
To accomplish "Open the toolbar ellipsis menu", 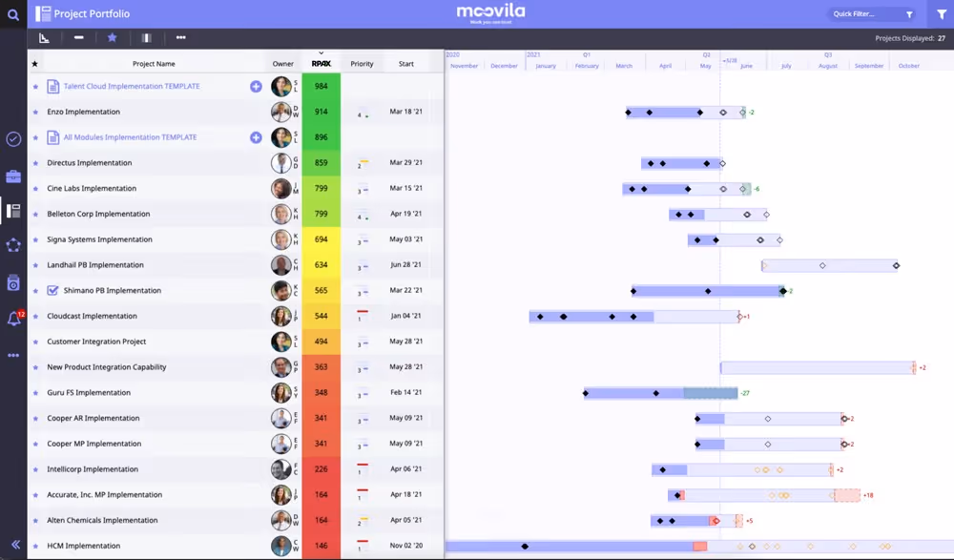I will click(180, 38).
